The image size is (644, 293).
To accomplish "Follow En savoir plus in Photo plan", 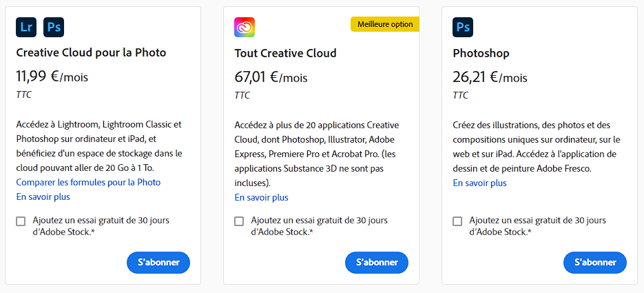I will tap(43, 197).
